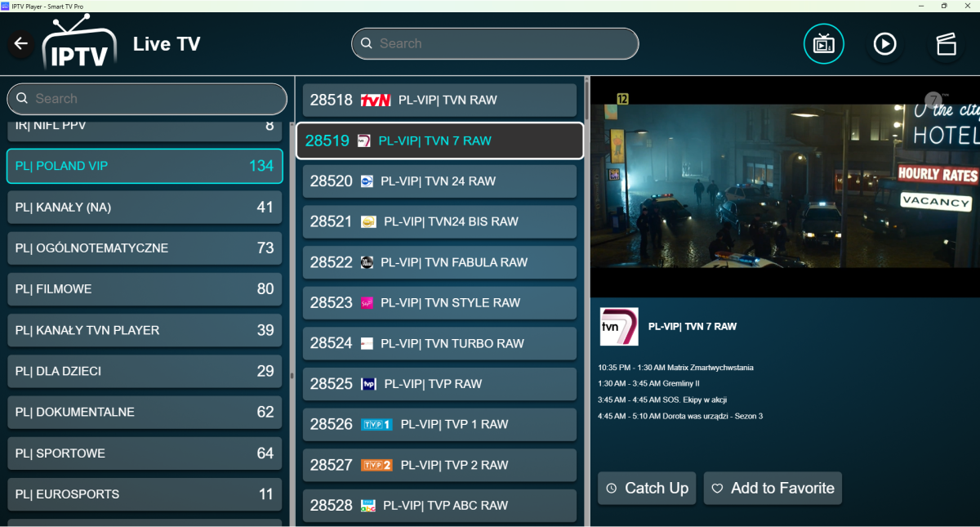The width and height of the screenshot is (980, 527).
Task: Open the Series clapperboard icon
Action: (946, 43)
